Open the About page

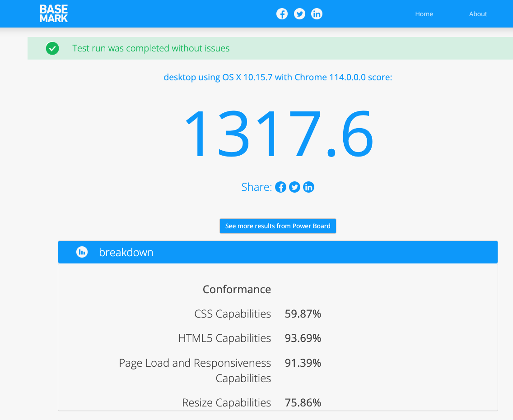[x=478, y=14]
